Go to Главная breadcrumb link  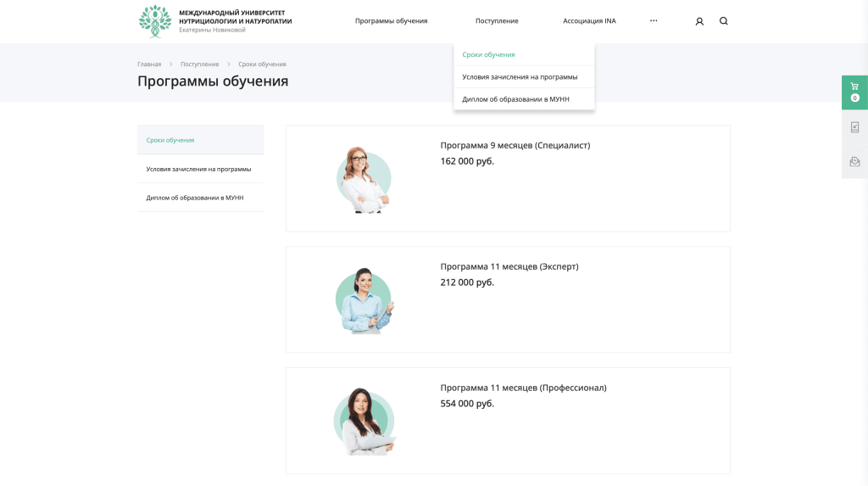[x=149, y=64]
